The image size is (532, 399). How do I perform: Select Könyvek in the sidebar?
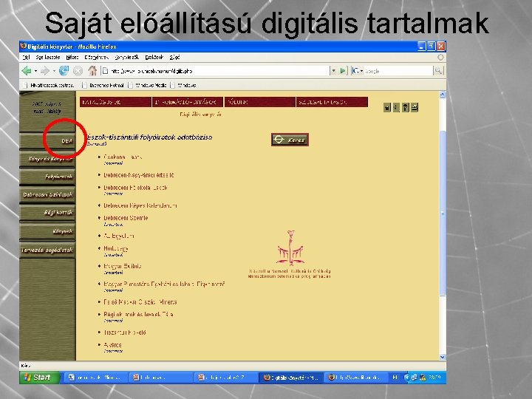pos(47,231)
